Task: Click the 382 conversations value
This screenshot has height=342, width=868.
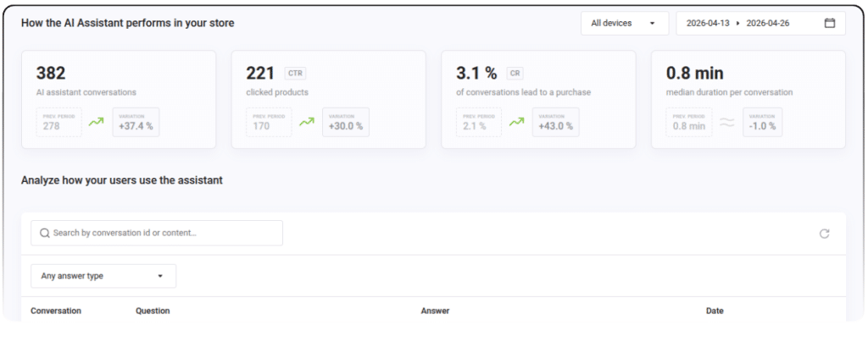Action: pos(51,73)
